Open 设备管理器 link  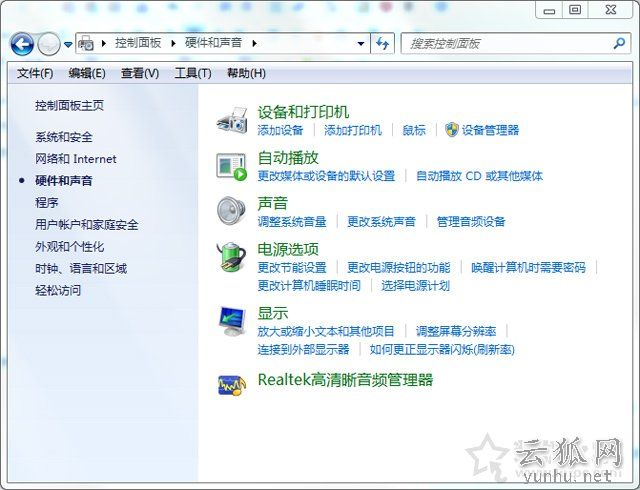[490, 130]
